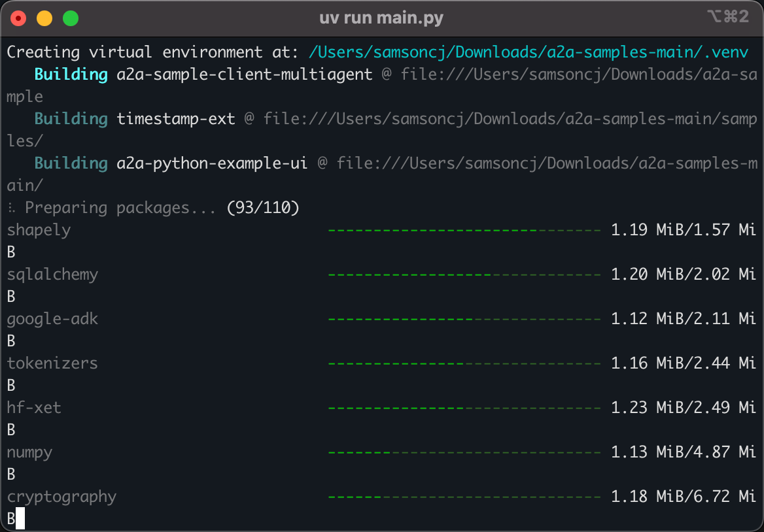Click the 'uv run main.py' window title
The image size is (764, 532).
click(x=381, y=18)
